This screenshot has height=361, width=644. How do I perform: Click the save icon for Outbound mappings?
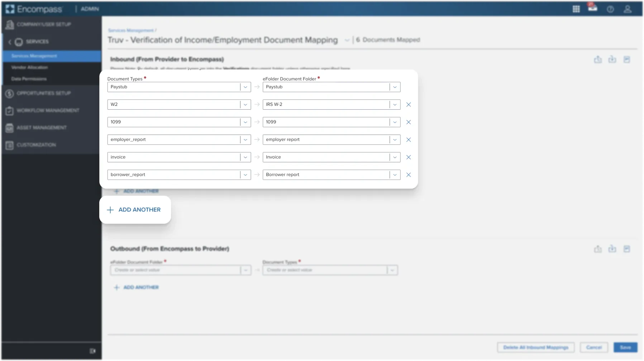tap(627, 249)
